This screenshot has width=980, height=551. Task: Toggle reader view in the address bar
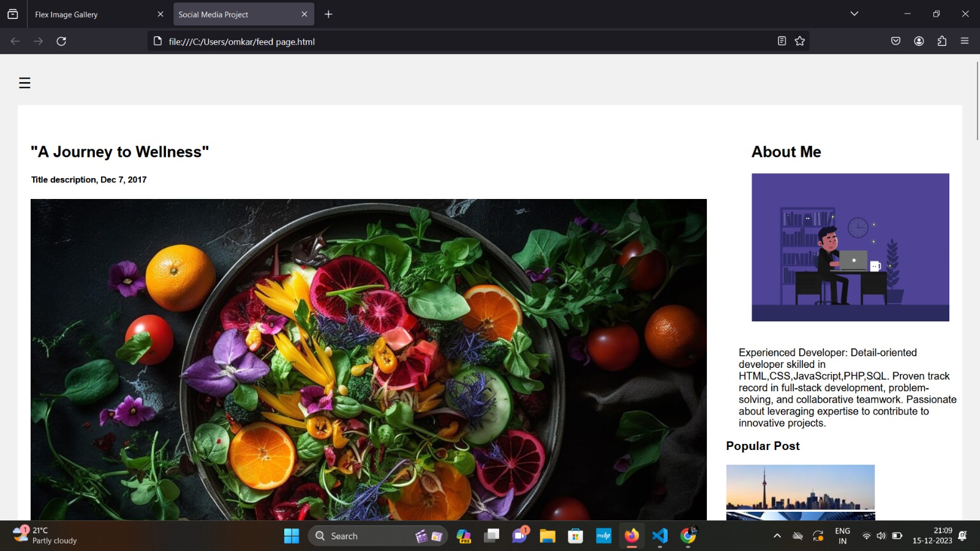coord(782,41)
